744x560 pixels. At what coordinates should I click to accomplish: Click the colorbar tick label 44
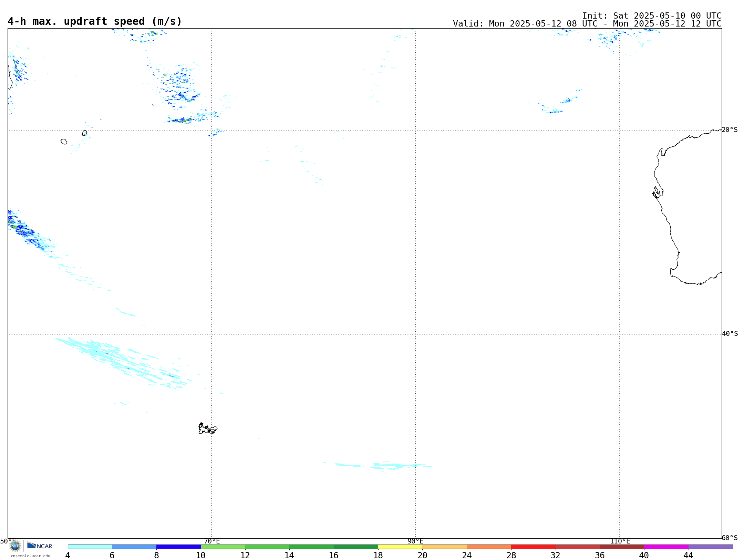click(688, 556)
